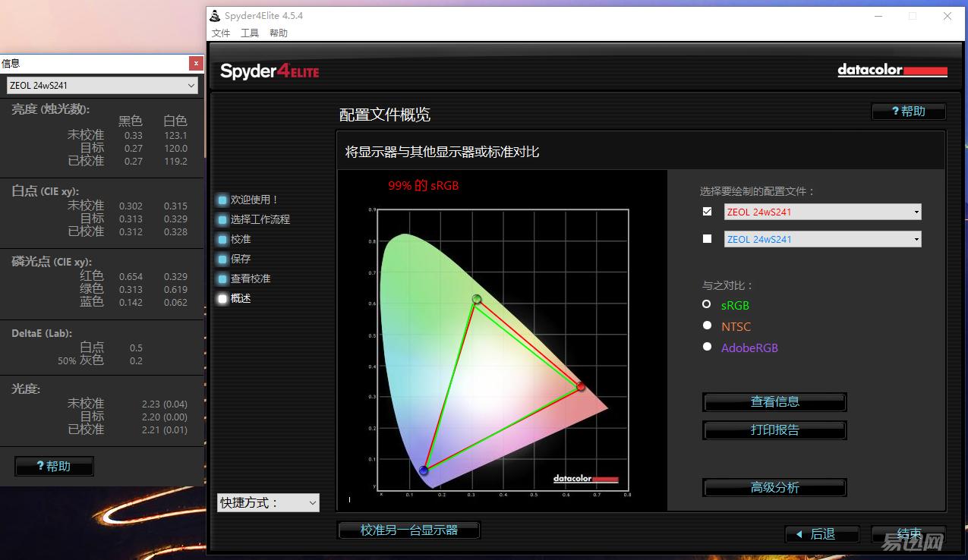
Task: Click the 结束 finish button
Action: (909, 534)
